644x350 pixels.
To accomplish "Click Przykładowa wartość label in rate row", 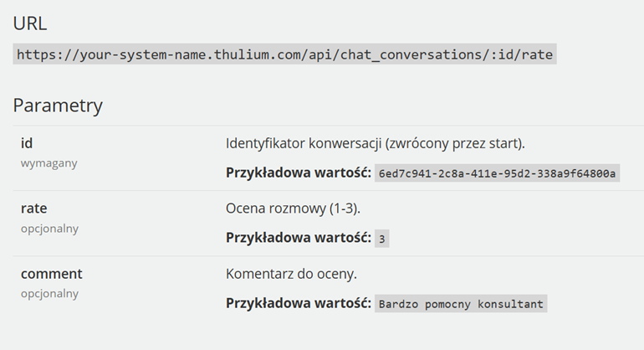I will 299,238.
